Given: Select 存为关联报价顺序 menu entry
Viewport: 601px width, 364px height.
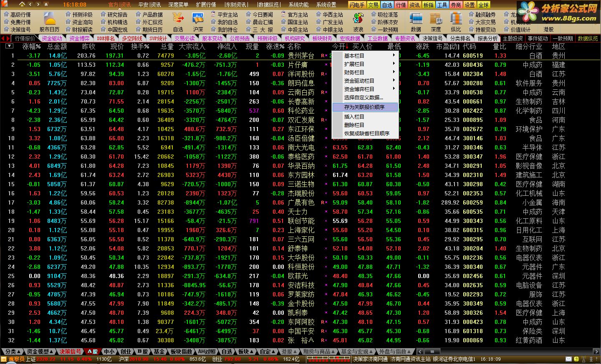Looking at the screenshot, I should pos(365,107).
